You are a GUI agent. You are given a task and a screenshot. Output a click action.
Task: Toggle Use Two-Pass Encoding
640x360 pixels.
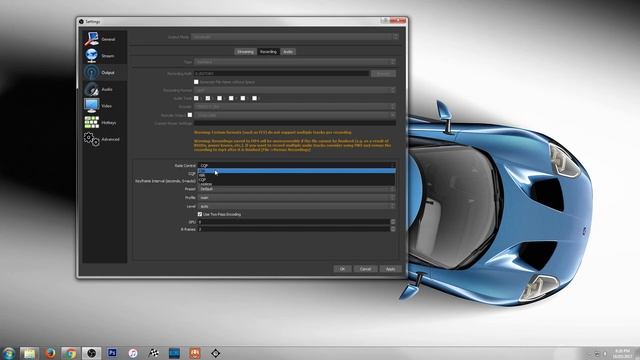(200, 214)
